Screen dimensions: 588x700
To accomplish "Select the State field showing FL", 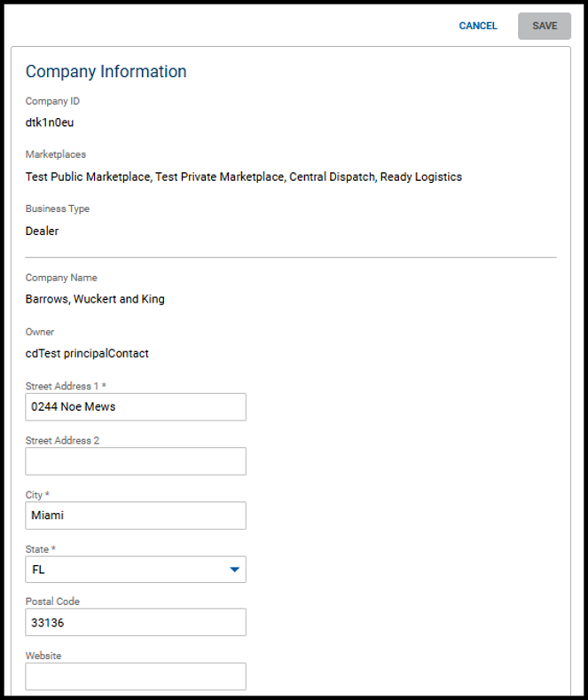I will [124, 570].
